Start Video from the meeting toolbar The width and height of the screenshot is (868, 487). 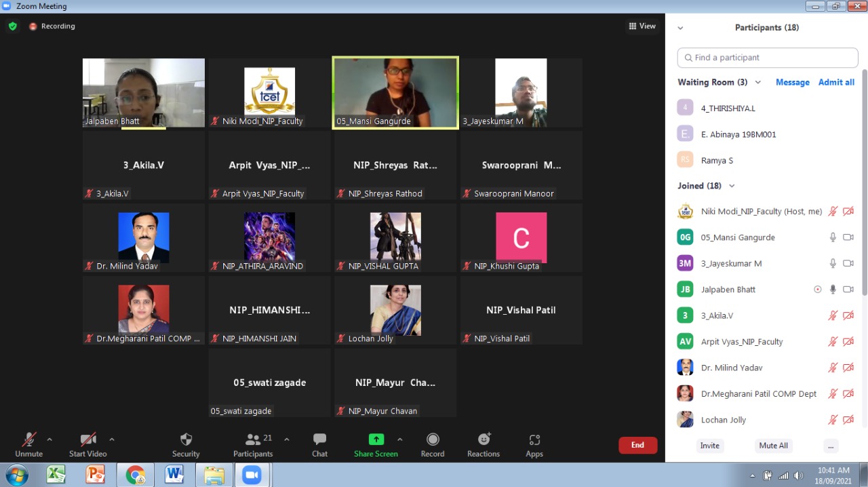(88, 445)
